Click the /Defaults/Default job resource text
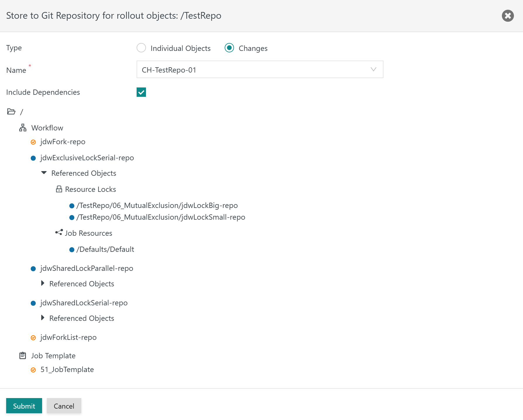The width and height of the screenshot is (523, 420). [105, 249]
